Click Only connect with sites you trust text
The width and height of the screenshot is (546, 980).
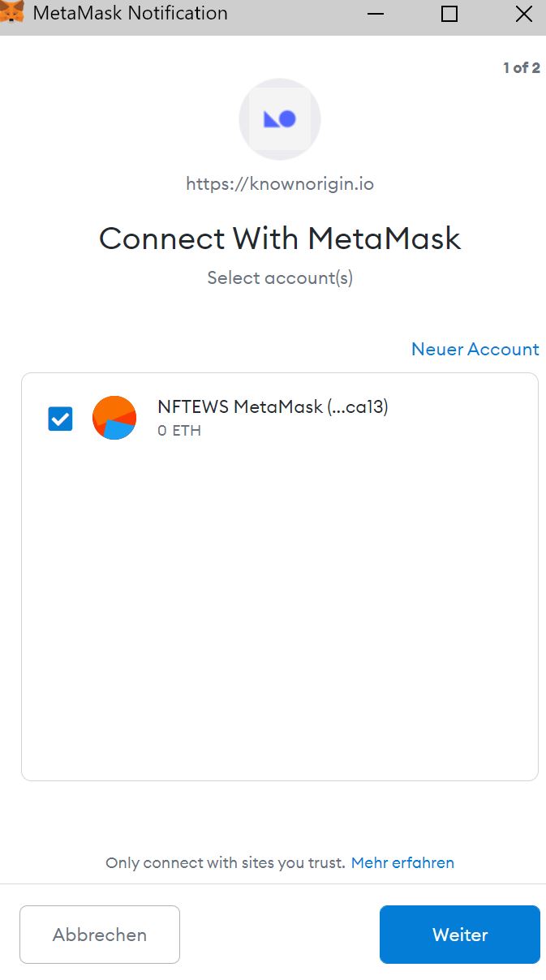(226, 862)
